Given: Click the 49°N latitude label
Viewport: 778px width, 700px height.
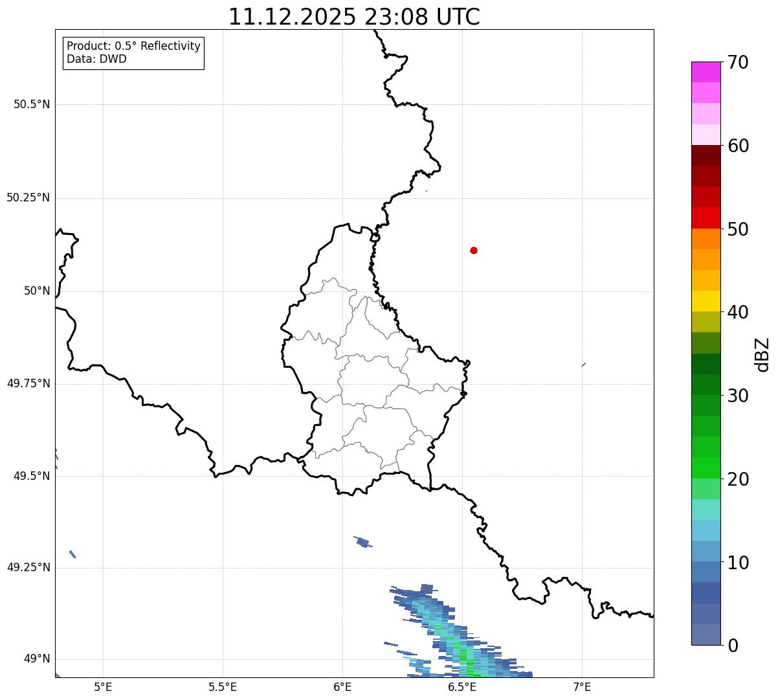Looking at the screenshot, I should point(37,659).
